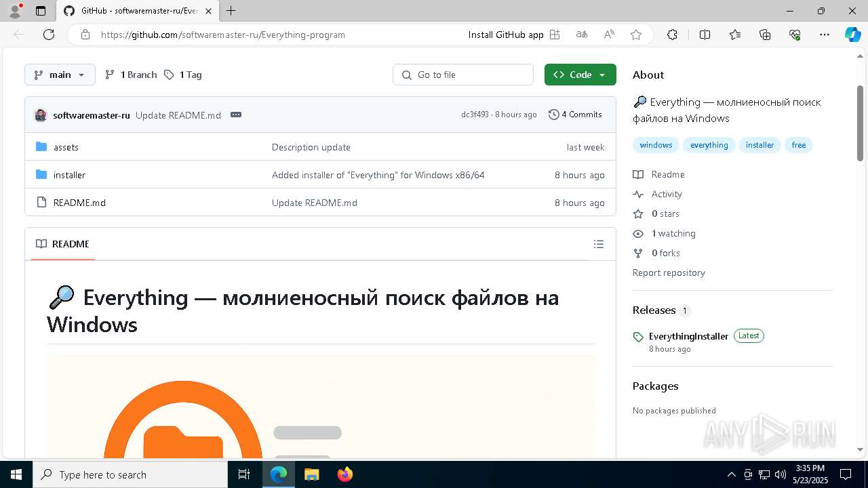Screen dimensions: 868x488
Task: Refresh the current page
Action: pyautogui.click(x=49, y=35)
